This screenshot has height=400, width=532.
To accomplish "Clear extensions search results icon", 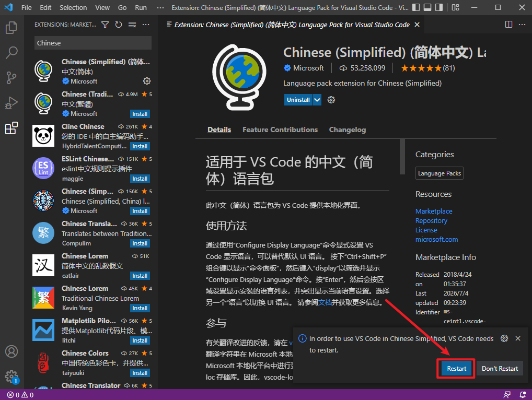I will 132,25.
